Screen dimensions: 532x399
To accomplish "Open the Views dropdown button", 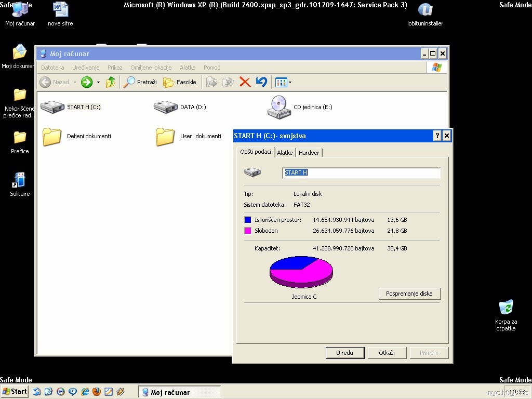I will 283,82.
